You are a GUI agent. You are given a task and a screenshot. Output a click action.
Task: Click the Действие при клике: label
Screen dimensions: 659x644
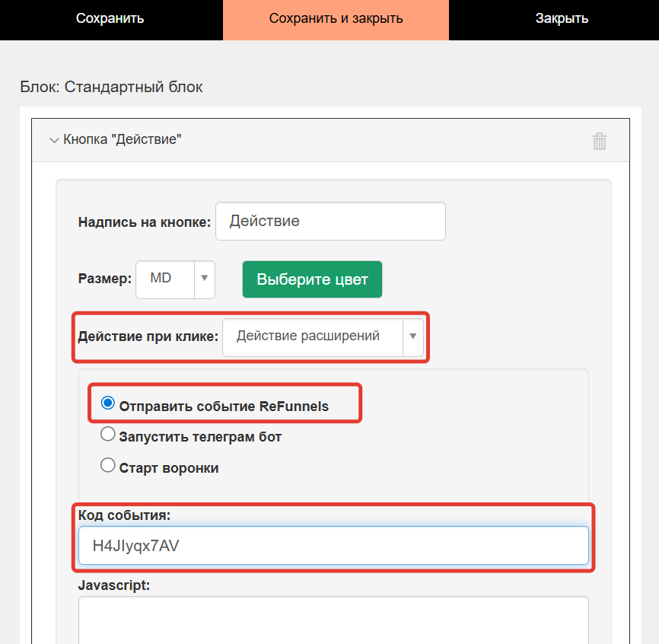[x=148, y=336]
